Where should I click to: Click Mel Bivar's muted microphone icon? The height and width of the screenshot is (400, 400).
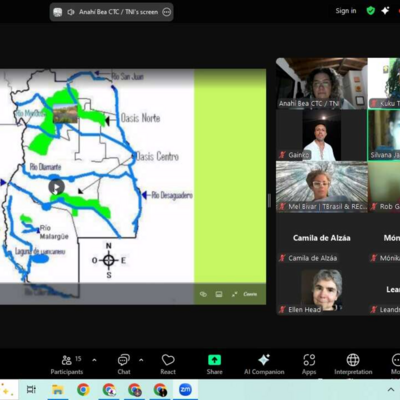tap(283, 207)
